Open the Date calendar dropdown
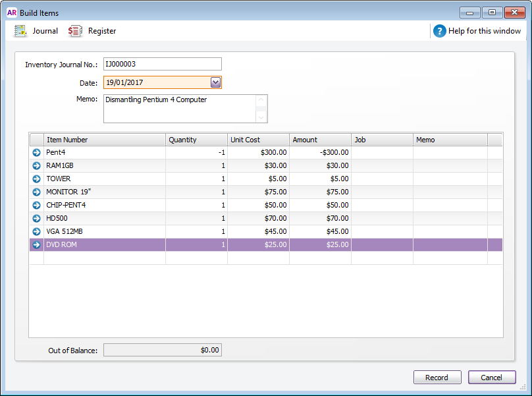532x396 pixels. [217, 82]
